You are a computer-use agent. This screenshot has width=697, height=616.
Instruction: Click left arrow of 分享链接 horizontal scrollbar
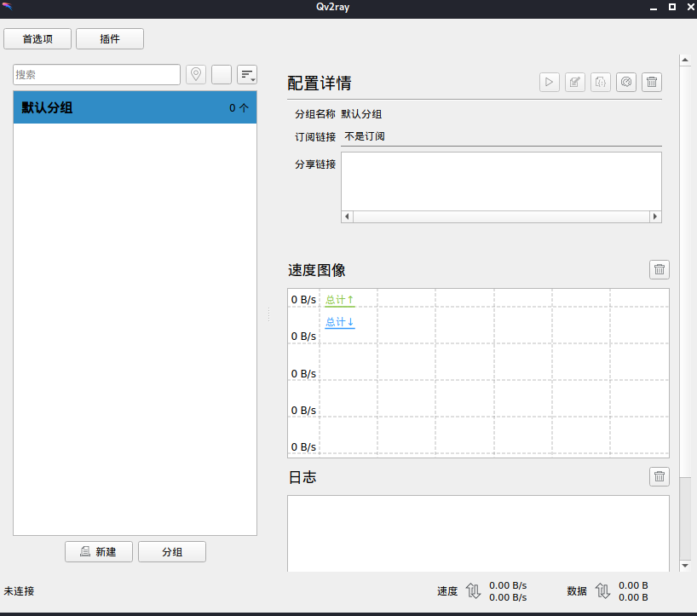coord(347,216)
